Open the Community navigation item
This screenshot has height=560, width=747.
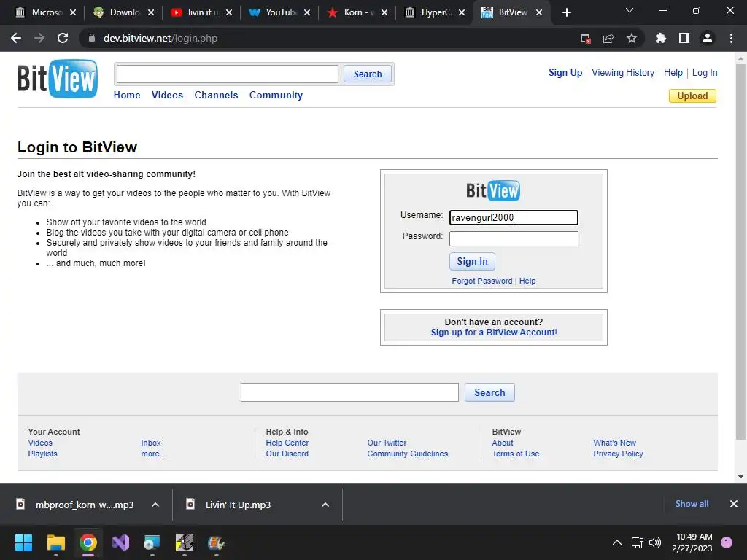(x=276, y=96)
